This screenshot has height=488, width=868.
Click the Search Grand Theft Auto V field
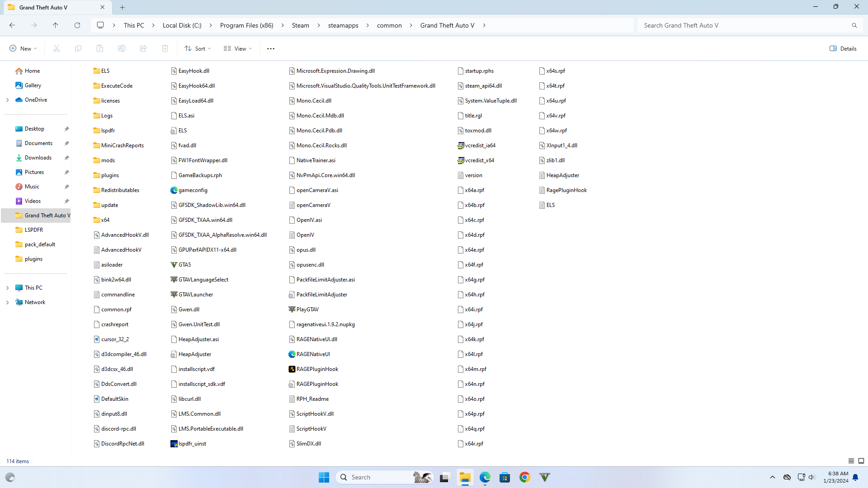[x=746, y=25]
